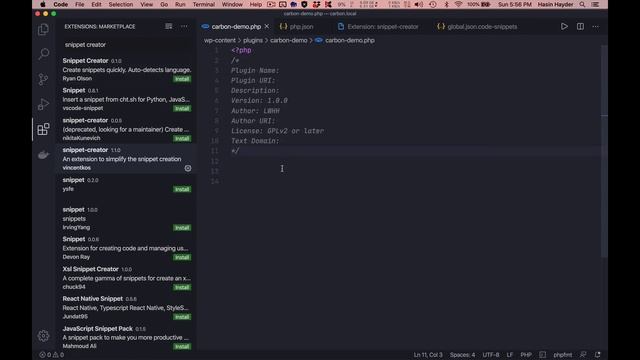Switch to the global.json.code-snippets tab

click(477, 27)
